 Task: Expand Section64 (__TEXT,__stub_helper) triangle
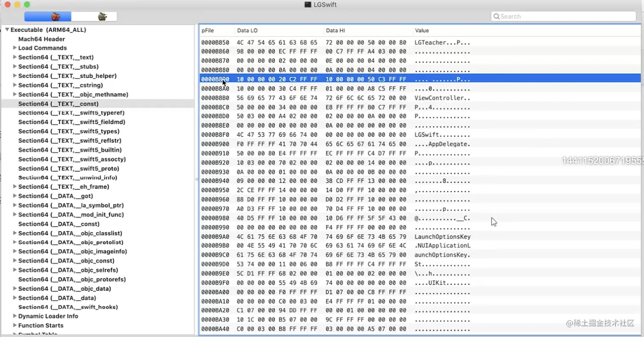[x=15, y=76]
